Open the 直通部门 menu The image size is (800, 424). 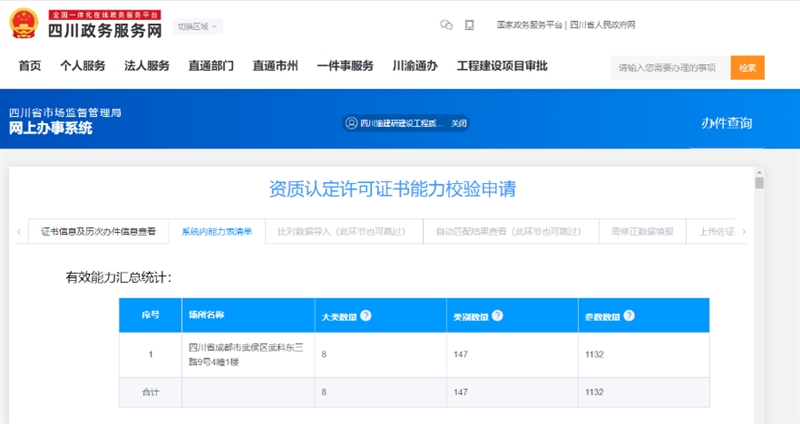click(x=211, y=66)
